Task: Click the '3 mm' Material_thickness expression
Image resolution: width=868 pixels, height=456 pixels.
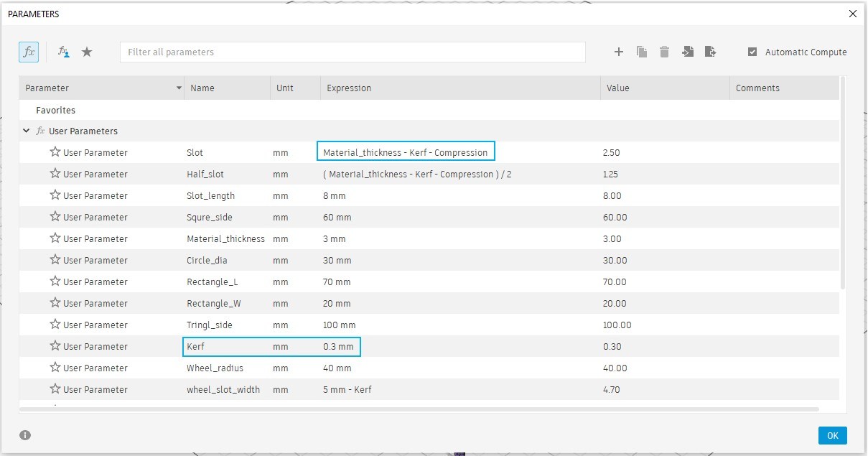Action: click(335, 238)
